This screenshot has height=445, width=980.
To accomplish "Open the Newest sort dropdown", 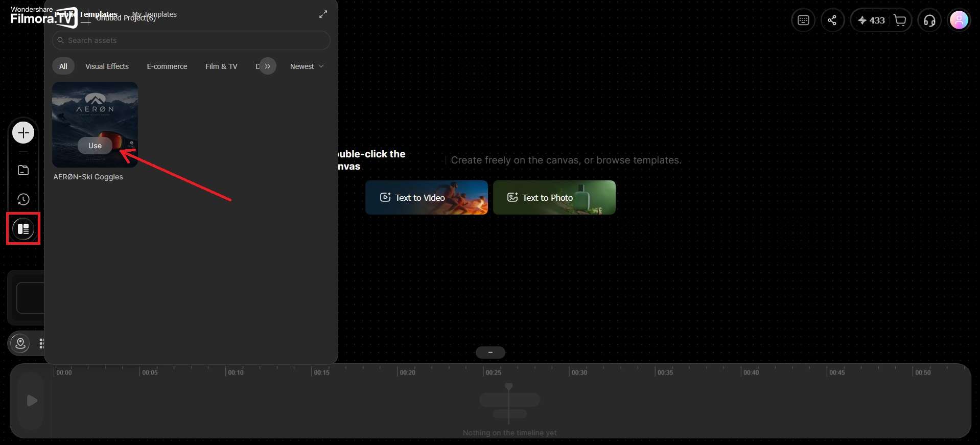I will pyautogui.click(x=307, y=66).
